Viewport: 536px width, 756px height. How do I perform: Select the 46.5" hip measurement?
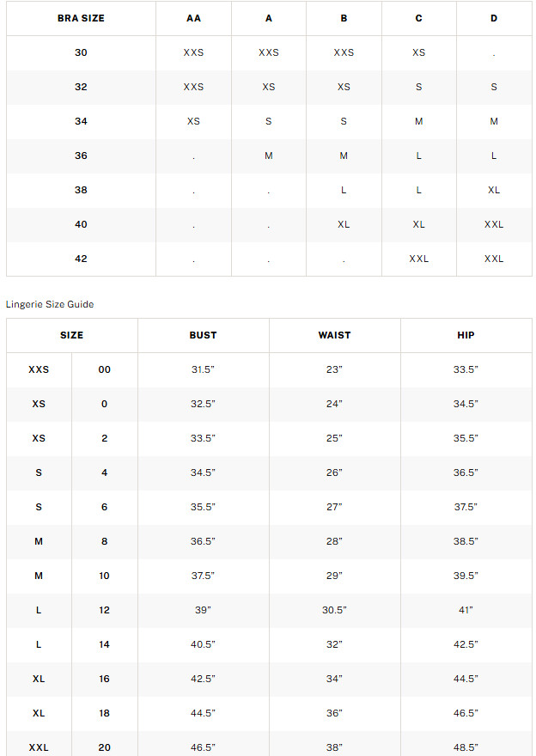pyautogui.click(x=466, y=713)
